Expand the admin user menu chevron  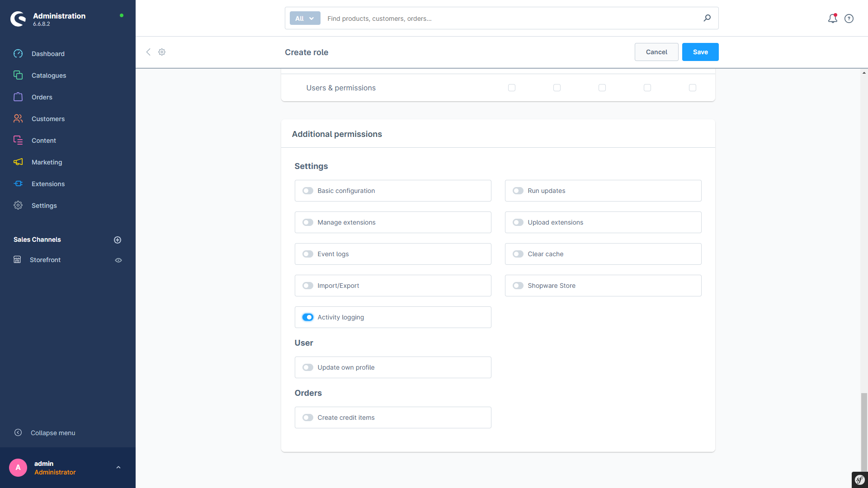(118, 468)
